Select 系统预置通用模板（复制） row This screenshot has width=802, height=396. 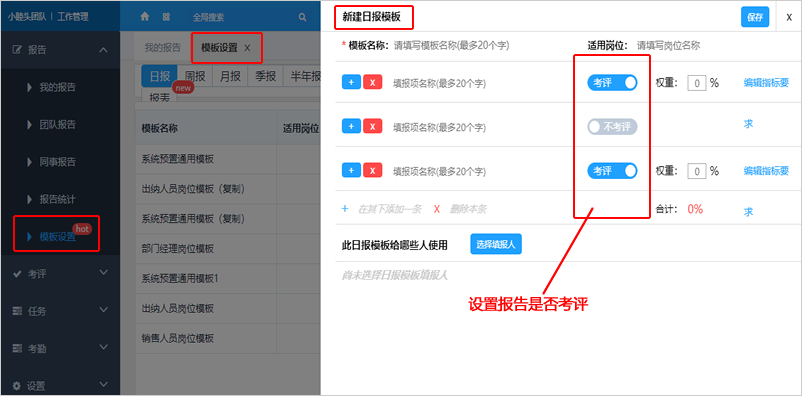tap(228, 218)
